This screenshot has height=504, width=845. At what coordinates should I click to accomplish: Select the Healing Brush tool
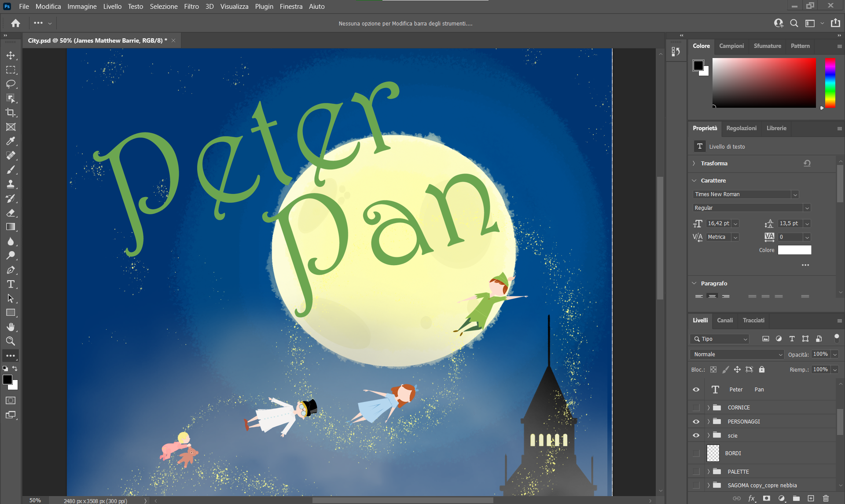click(11, 155)
